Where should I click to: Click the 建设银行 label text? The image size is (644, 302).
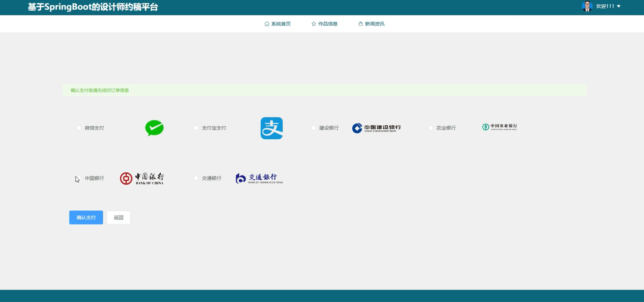(x=329, y=128)
